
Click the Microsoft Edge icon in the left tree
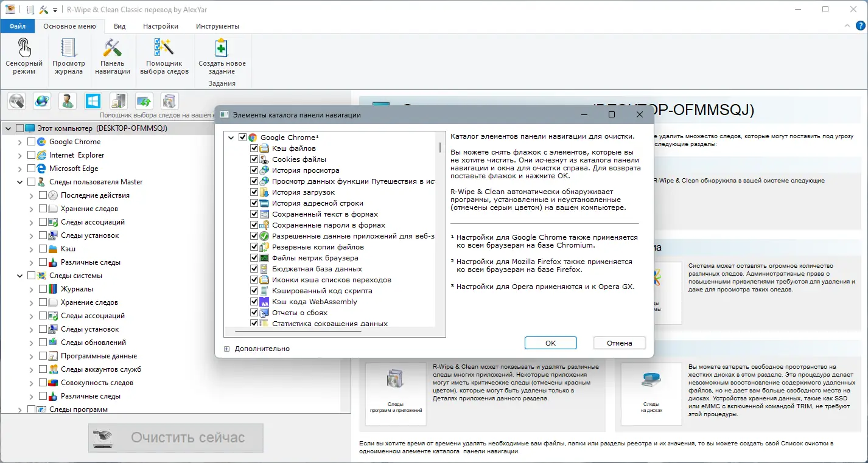[42, 169]
